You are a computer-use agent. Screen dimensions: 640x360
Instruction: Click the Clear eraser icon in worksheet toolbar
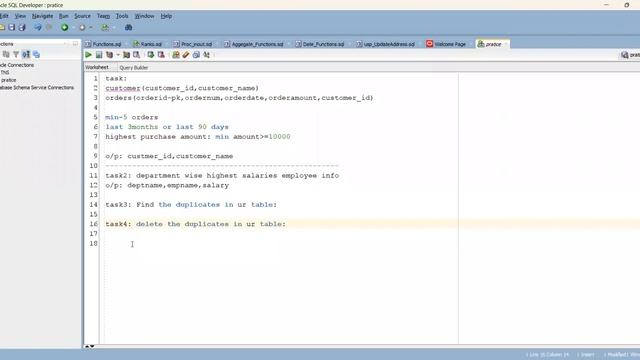click(x=186, y=55)
